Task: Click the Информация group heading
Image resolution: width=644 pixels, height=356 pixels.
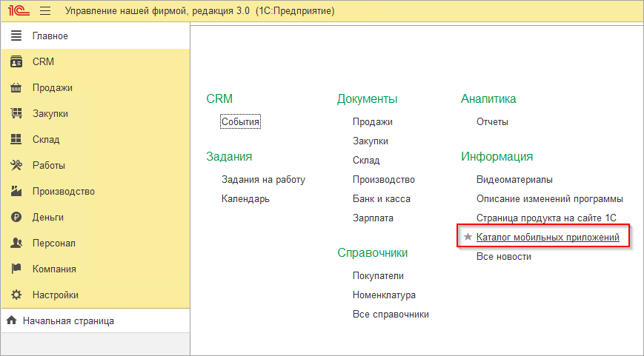Action: [497, 157]
